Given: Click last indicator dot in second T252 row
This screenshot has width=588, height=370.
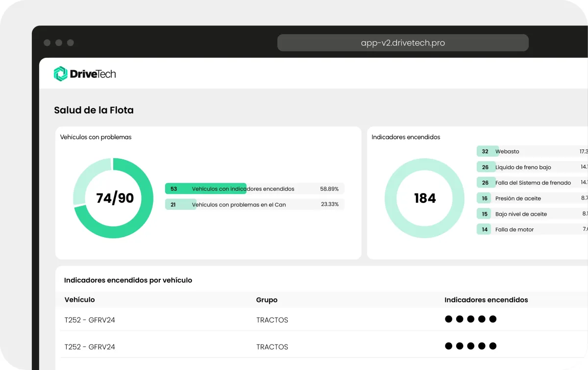Looking at the screenshot, I should [493, 346].
